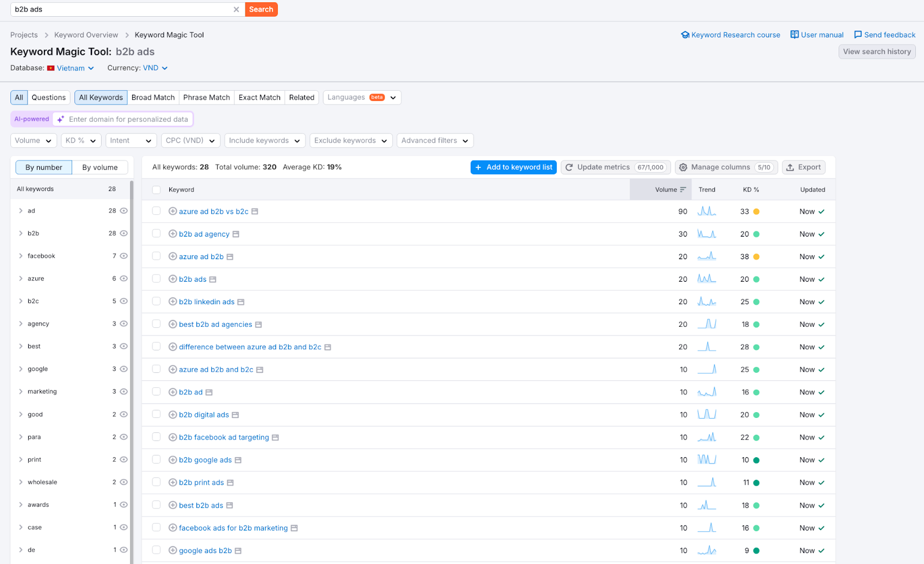Click the KD indicator dot for azure ad b2b vs b2c

click(757, 212)
